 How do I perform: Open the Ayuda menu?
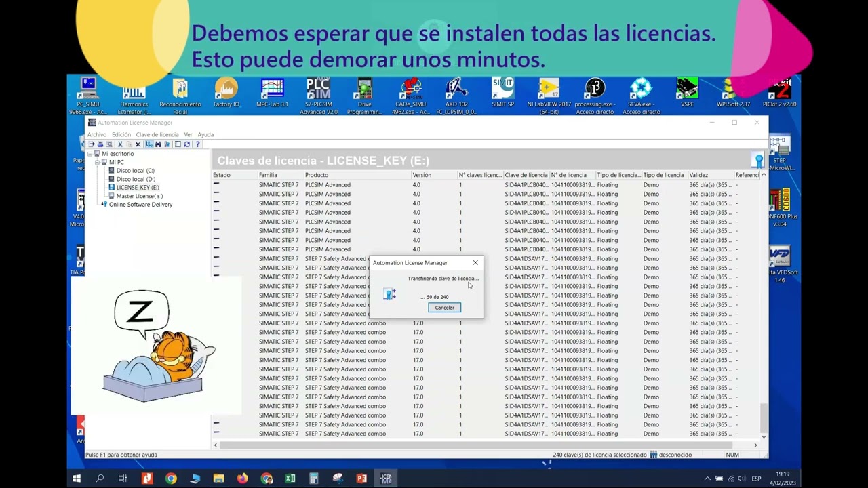pos(205,134)
